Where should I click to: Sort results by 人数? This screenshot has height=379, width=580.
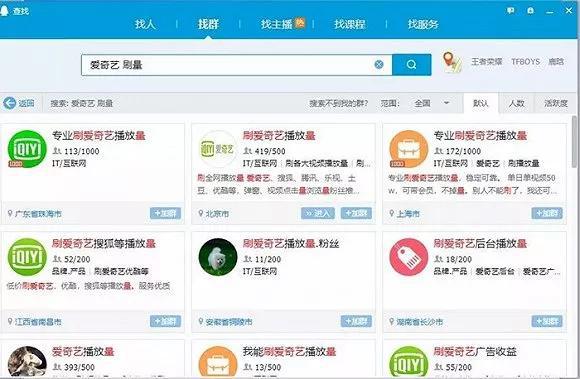516,103
